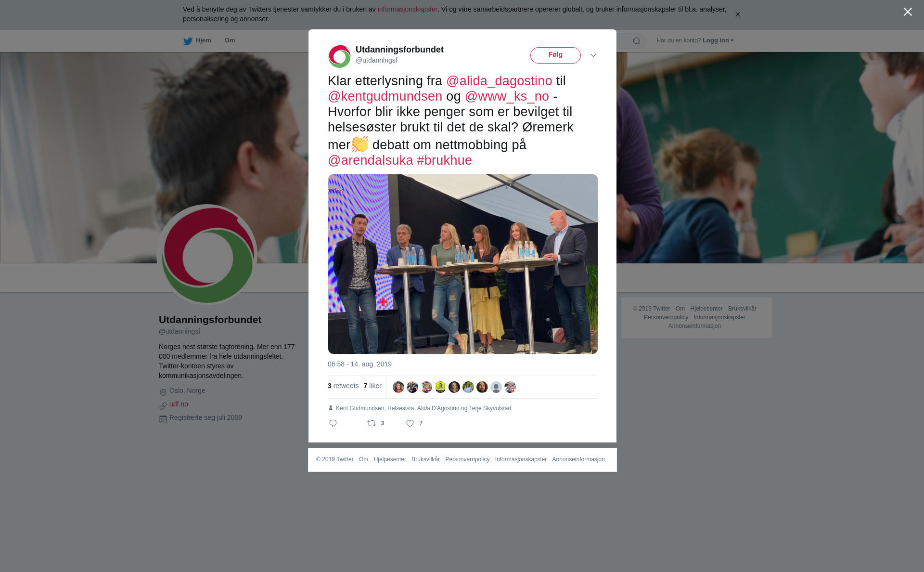This screenshot has height=572, width=924.
Task: Dismiss the cookie notice banner
Action: (x=737, y=14)
